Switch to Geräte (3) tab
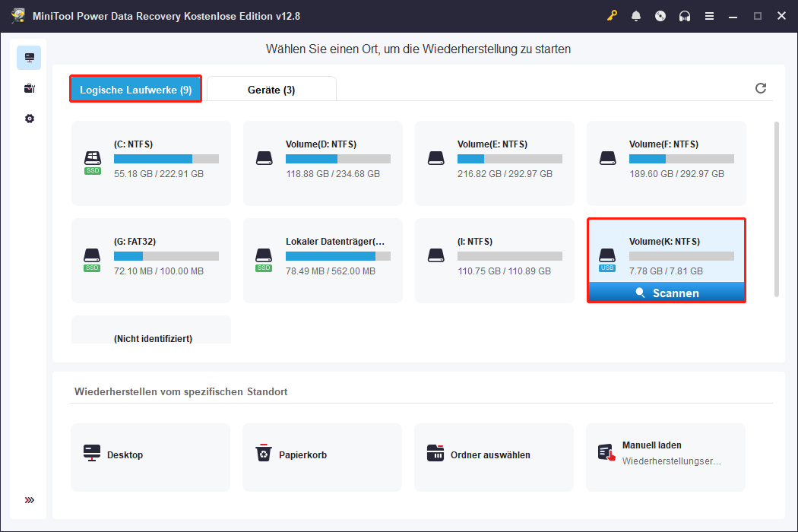Viewport: 798px width, 532px height. coord(271,89)
